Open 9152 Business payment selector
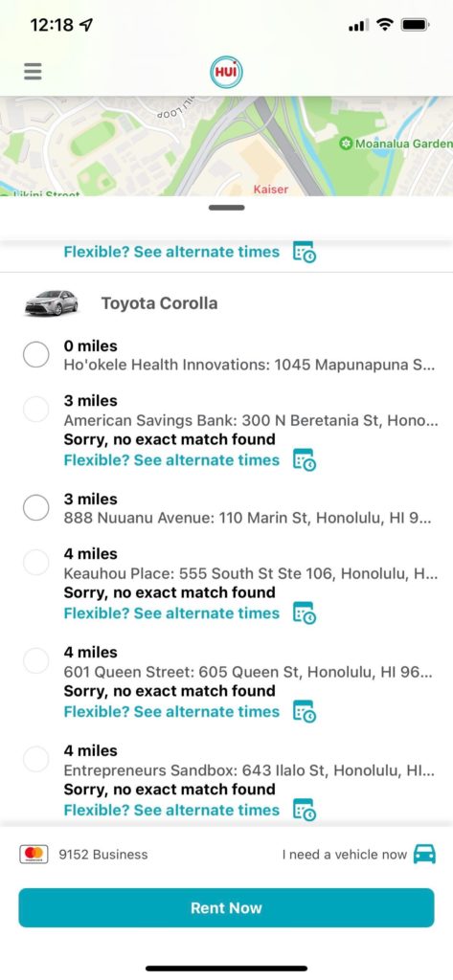 (103, 855)
